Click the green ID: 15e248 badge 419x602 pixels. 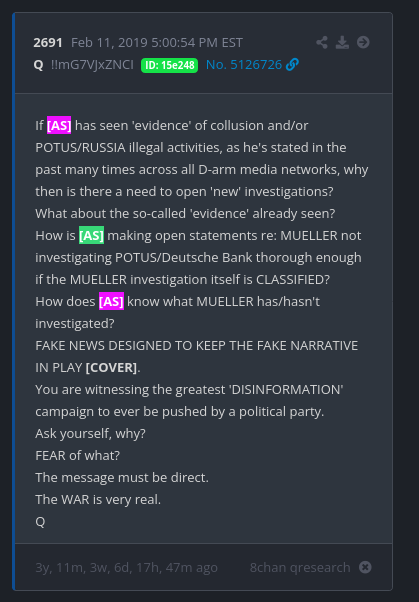[x=169, y=65]
